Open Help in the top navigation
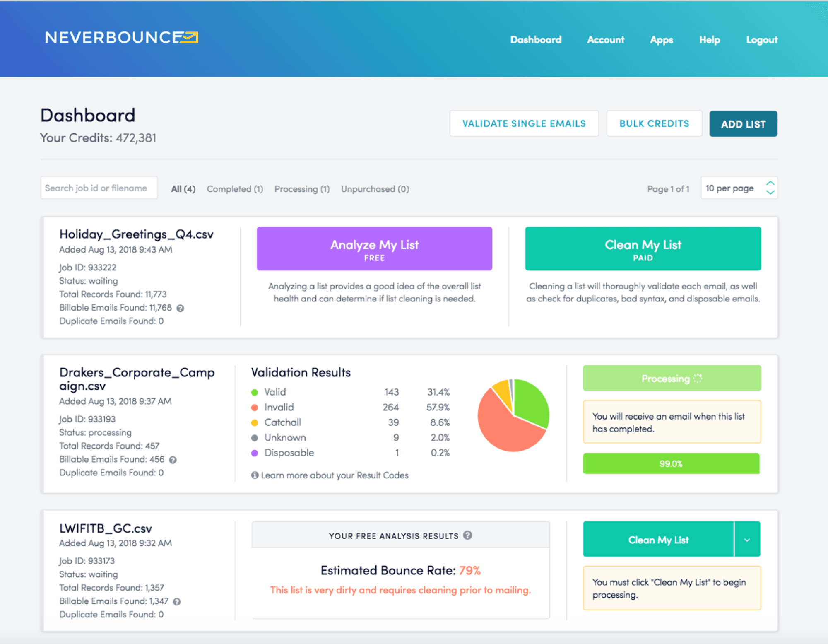This screenshot has width=828, height=644. point(710,40)
